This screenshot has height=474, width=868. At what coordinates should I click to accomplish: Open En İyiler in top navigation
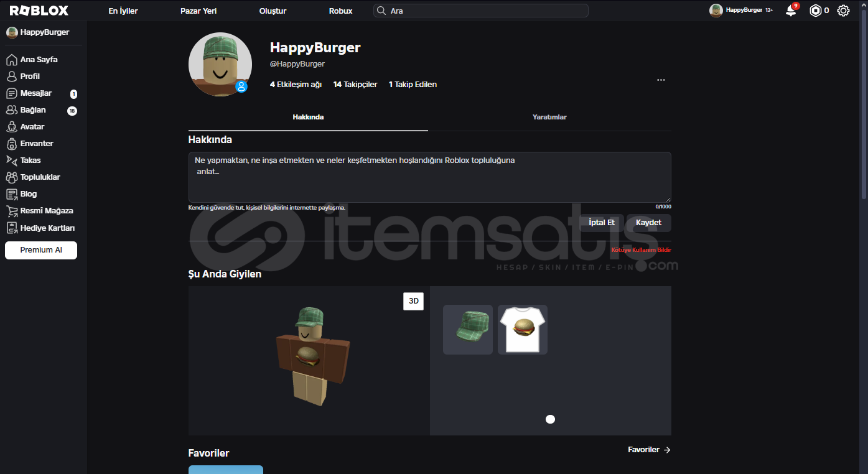(x=123, y=11)
